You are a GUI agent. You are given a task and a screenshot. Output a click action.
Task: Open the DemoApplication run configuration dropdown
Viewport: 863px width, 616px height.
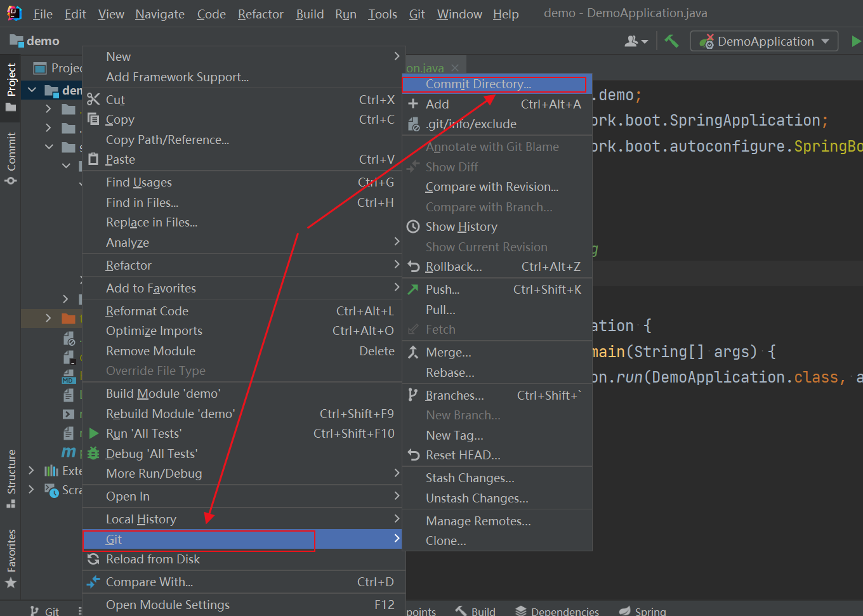click(x=764, y=41)
